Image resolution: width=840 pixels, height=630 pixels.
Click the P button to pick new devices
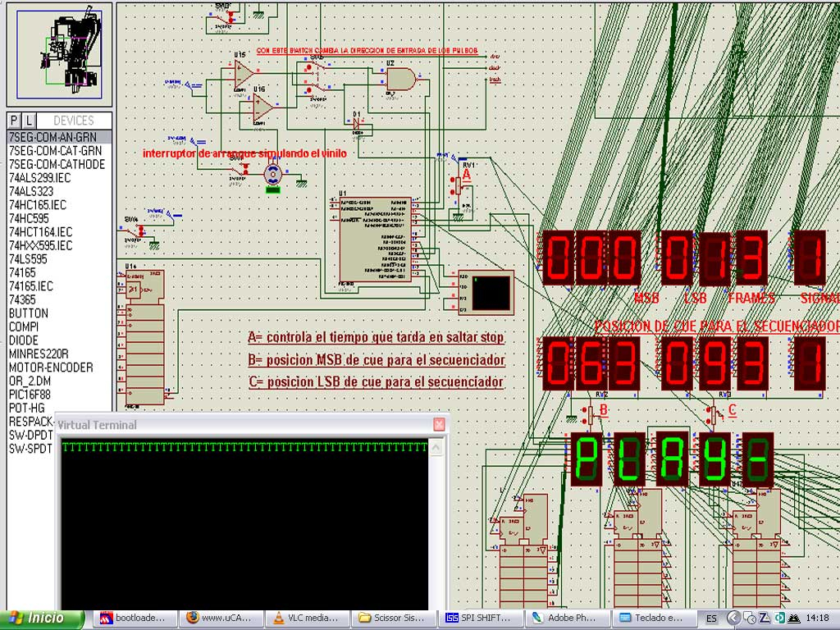coord(11,120)
